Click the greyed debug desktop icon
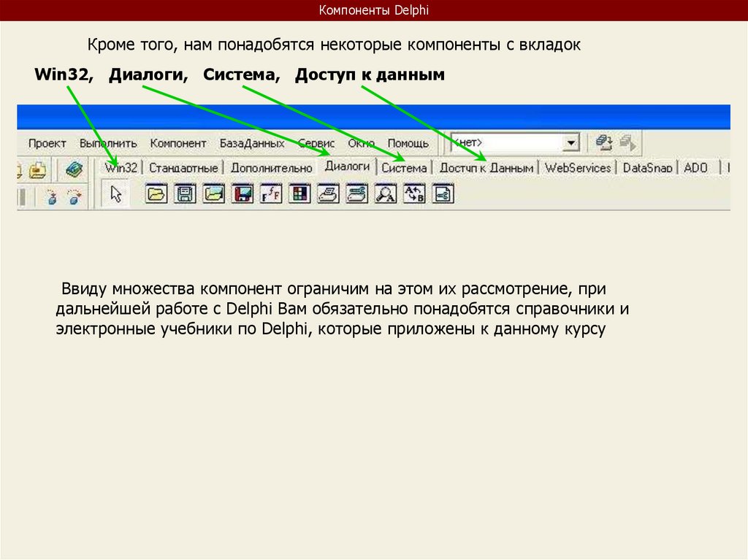748x560 pixels. point(627,142)
